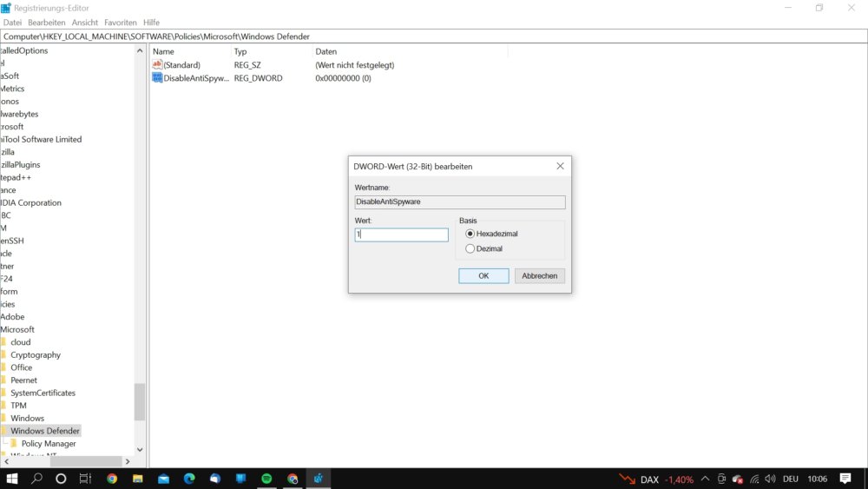Open the Ansicht menu
Image resolution: width=868 pixels, height=489 pixels.
85,23
